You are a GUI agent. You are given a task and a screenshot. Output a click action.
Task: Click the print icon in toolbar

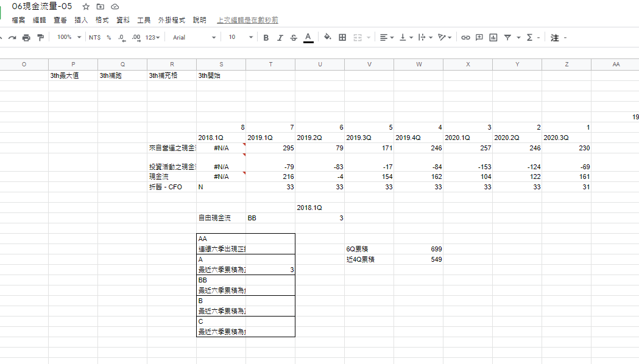[x=26, y=38]
